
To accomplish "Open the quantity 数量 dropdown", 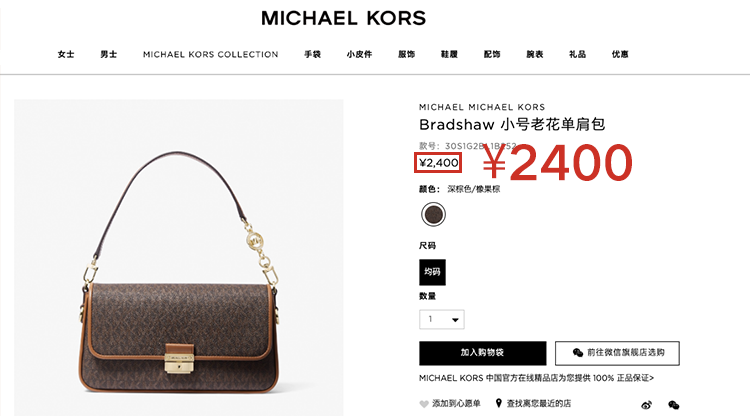I will coord(441,319).
